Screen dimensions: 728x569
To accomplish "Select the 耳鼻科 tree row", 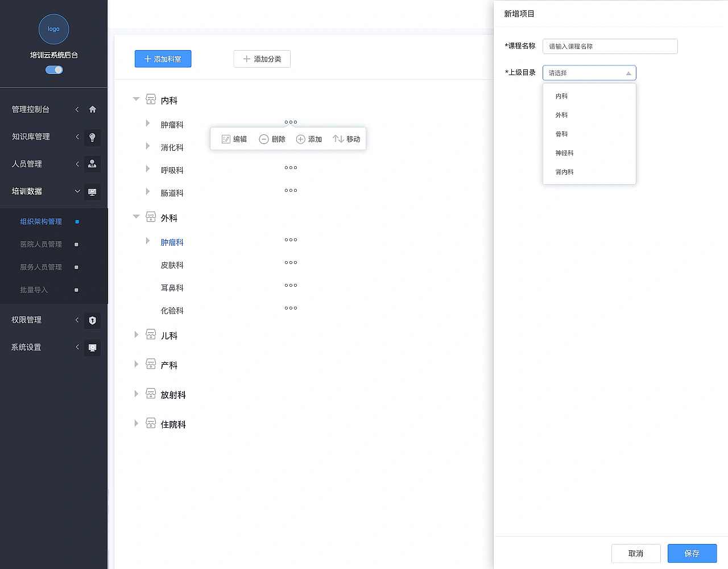I will [x=172, y=288].
